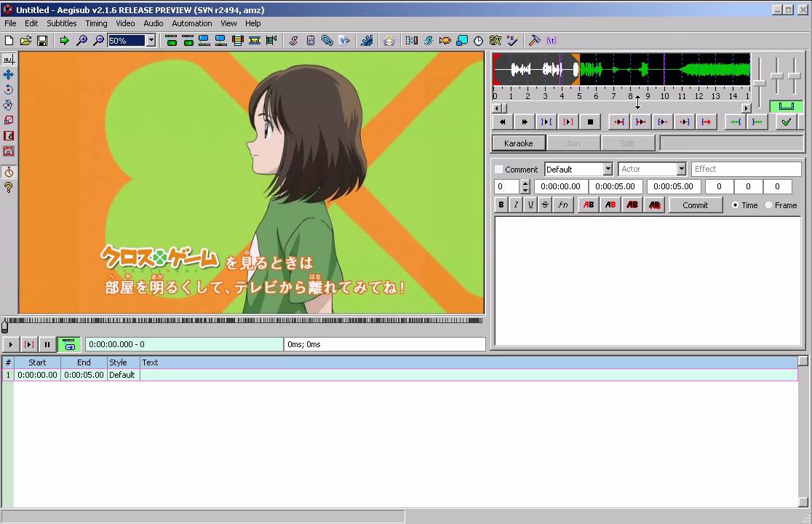Click the Set primary color AB button
Viewport: 812px width, 524px height.
pos(589,205)
